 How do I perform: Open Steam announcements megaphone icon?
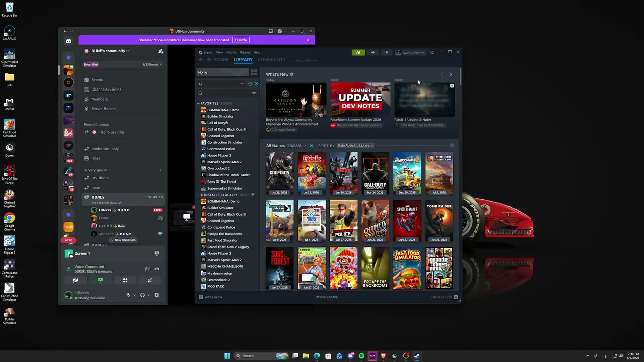(373, 52)
